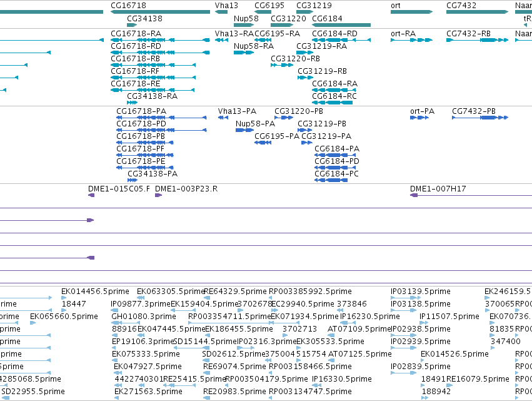This screenshot has width=532, height=401.
Task: Click the CG6184-RD transcript label
Action: 334,34
